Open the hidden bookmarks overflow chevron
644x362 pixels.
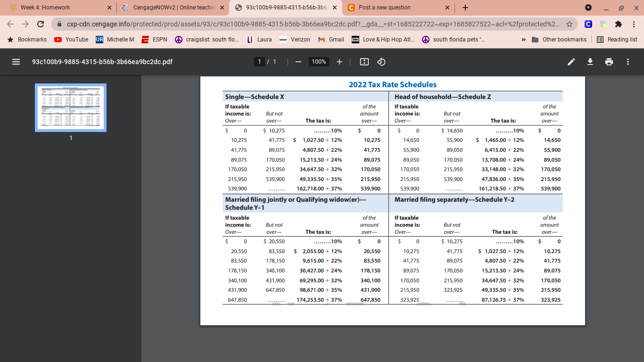pyautogui.click(x=523, y=40)
